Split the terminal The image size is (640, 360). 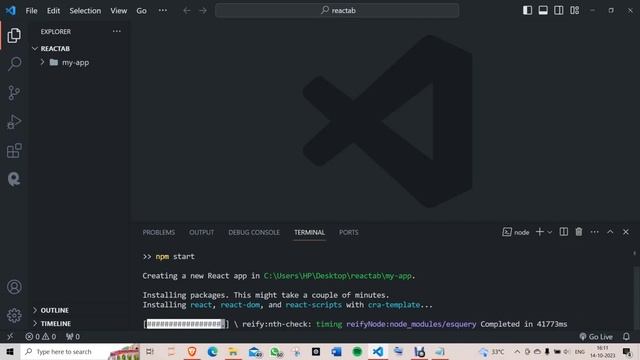(x=564, y=232)
